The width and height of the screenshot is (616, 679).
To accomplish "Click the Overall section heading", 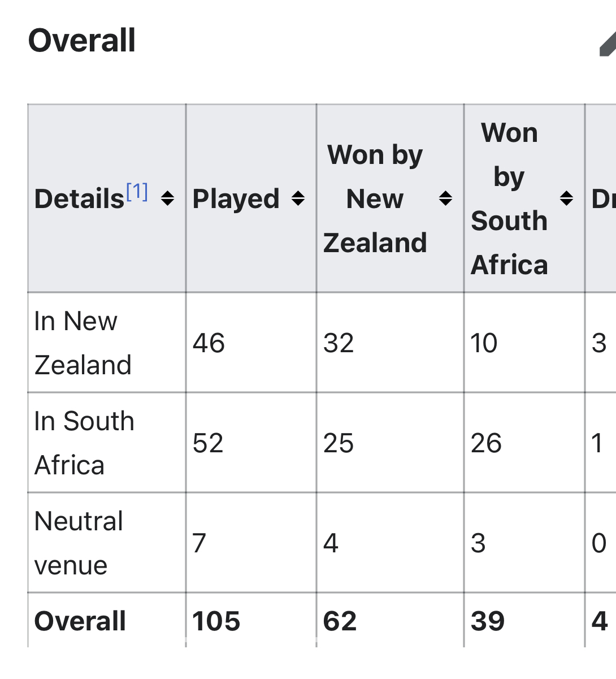I will [x=82, y=41].
